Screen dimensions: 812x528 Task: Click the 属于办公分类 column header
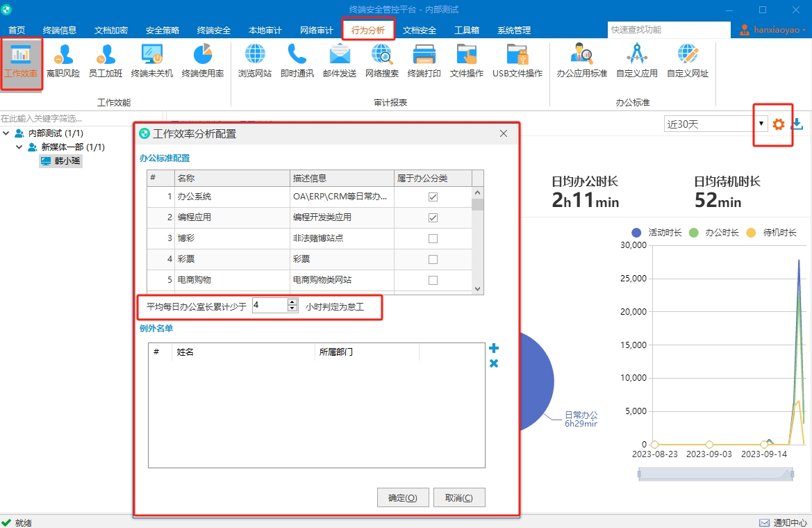(x=433, y=179)
